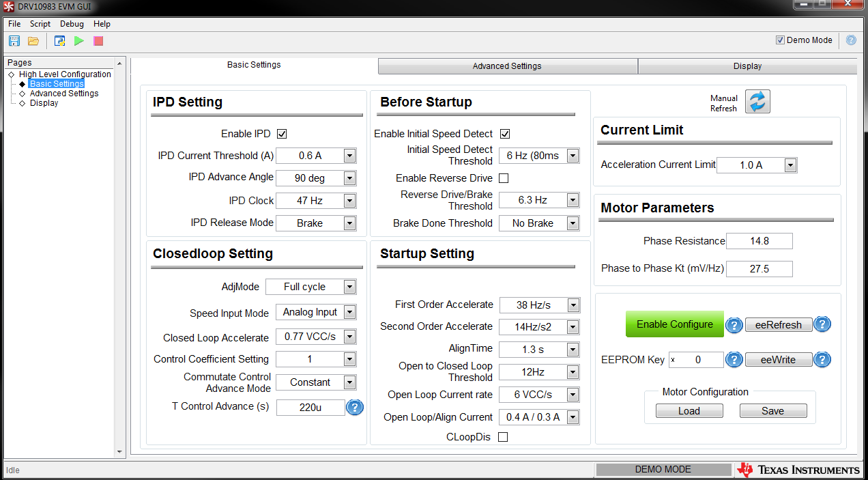Open Commutate Control Advance Mode dropdown
Screen dimensions: 868x480
(x=316, y=382)
